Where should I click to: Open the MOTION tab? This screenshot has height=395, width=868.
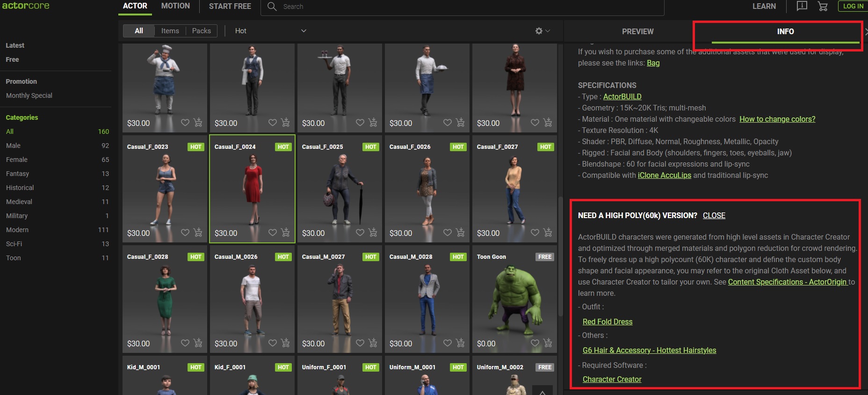tap(175, 6)
